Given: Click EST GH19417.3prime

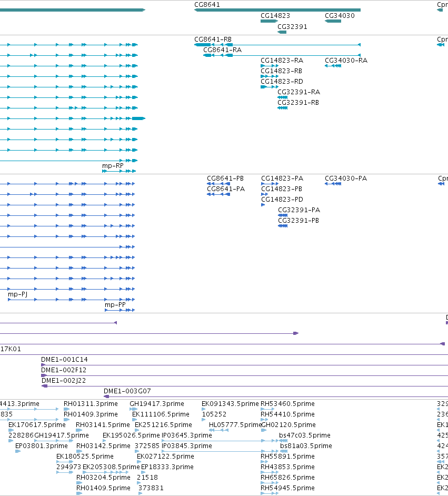Looking at the screenshot, I should (157, 404).
